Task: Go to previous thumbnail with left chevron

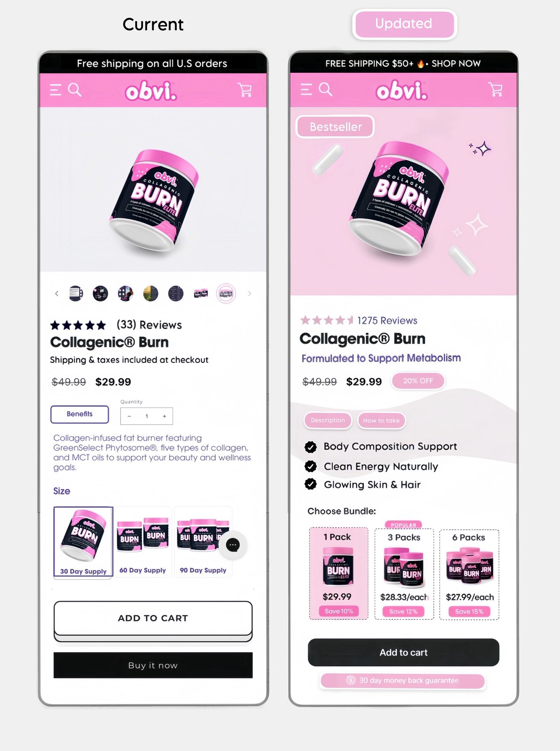Action: click(x=56, y=293)
